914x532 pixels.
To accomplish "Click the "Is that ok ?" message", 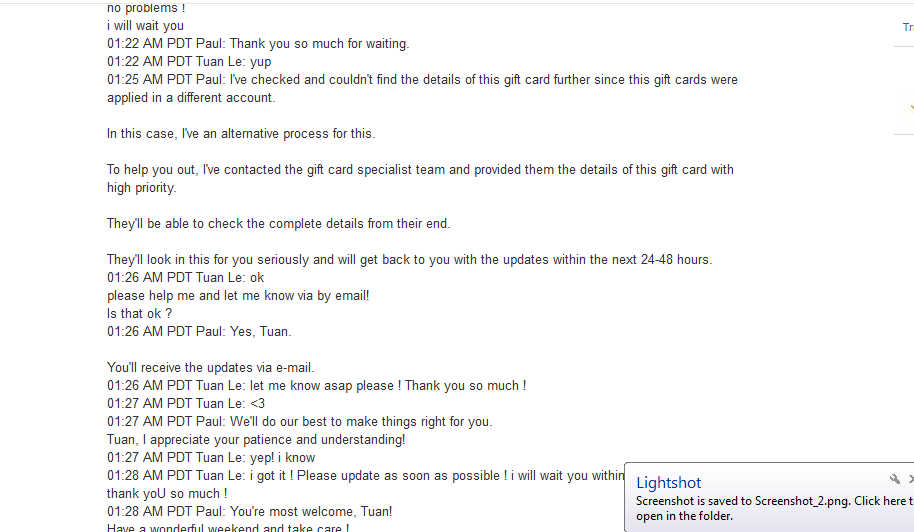I will point(139,314).
